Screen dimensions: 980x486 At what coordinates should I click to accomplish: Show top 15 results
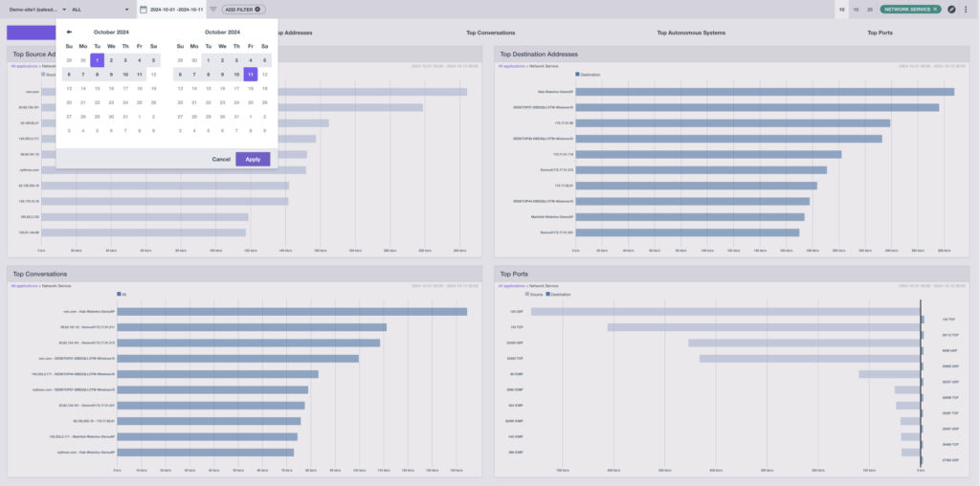(856, 9)
